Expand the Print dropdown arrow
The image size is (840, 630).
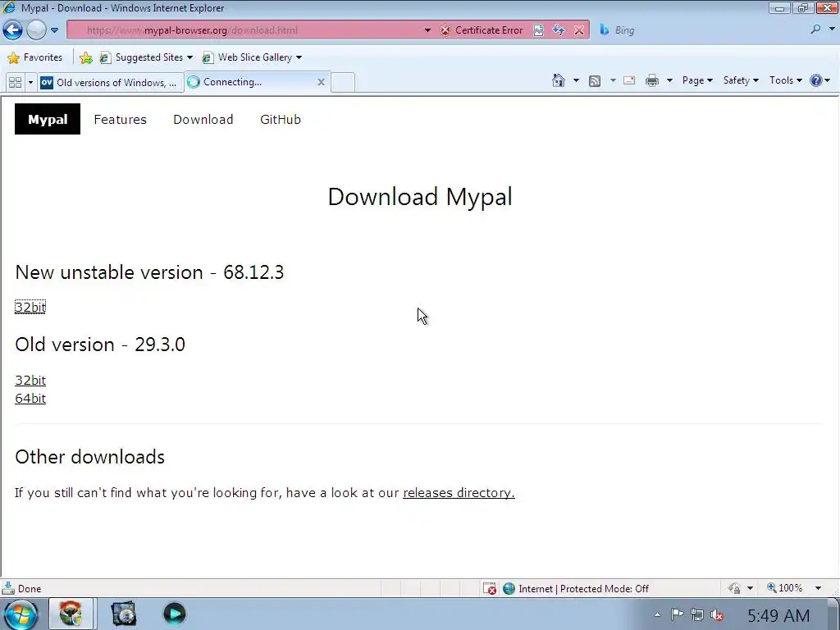(x=669, y=81)
